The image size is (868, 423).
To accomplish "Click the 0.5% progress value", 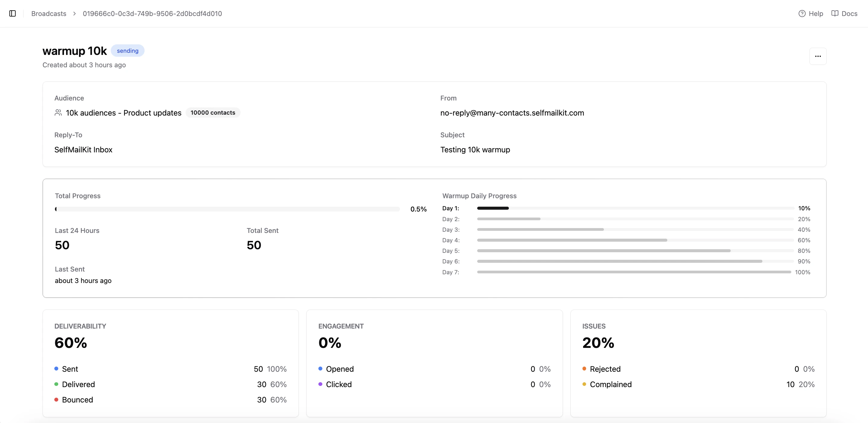I will (418, 209).
